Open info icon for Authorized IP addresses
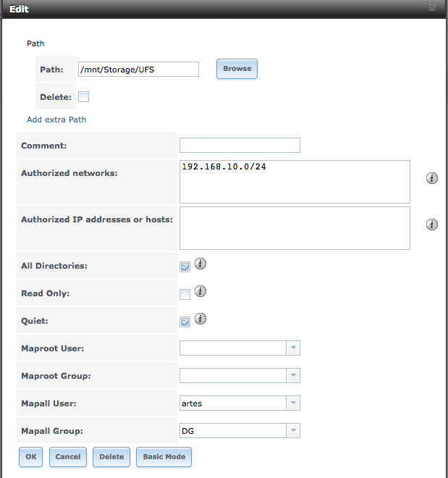 pos(431,225)
